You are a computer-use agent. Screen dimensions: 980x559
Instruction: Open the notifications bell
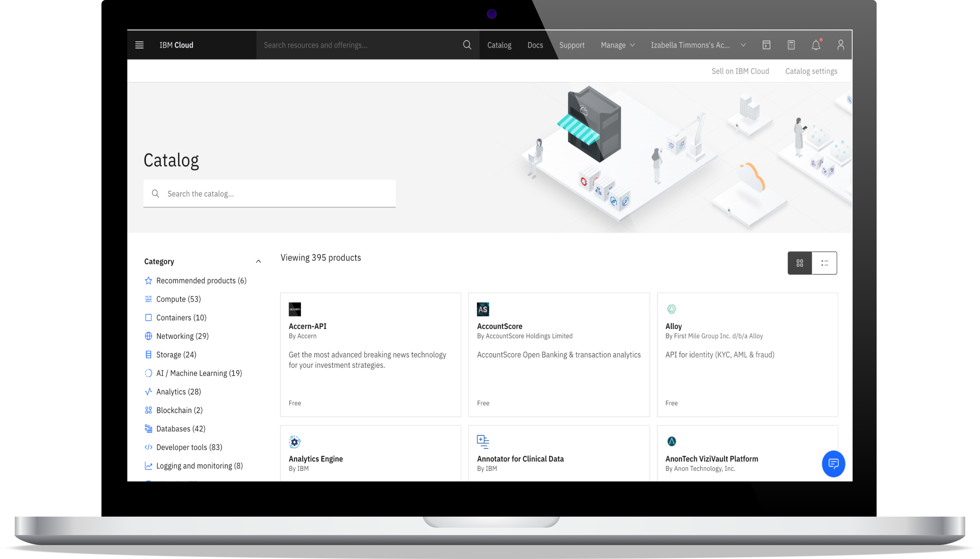pos(816,45)
